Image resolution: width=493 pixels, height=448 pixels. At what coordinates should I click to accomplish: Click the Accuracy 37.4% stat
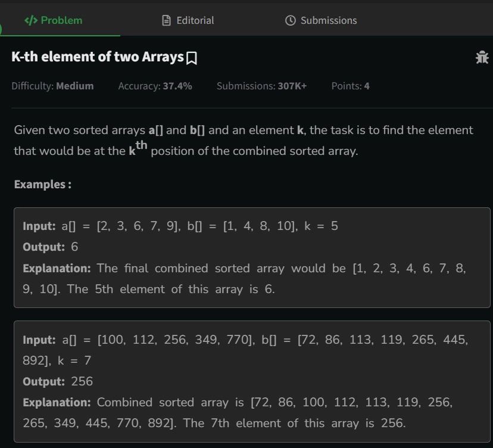[x=155, y=86]
